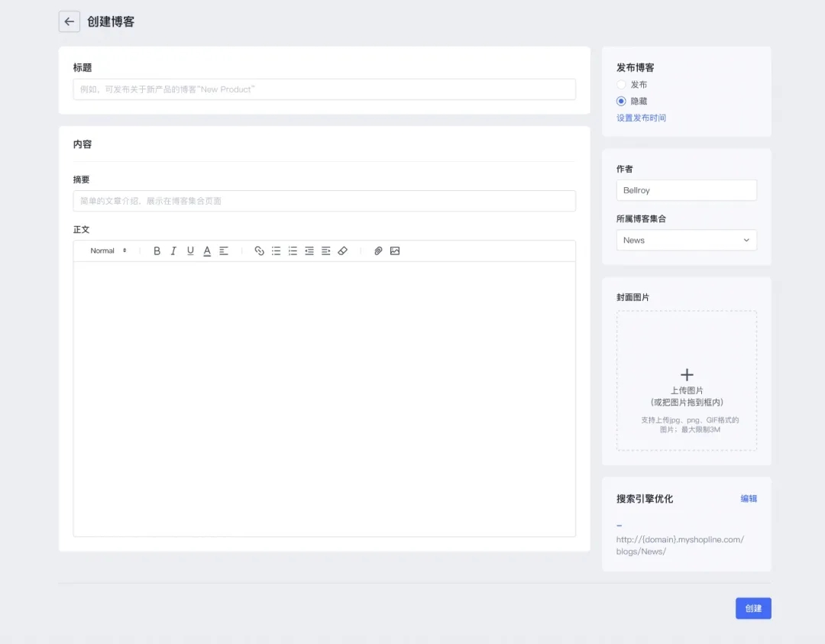Viewport: 825px width, 644px height.
Task: Click the 创建 button
Action: 753,608
